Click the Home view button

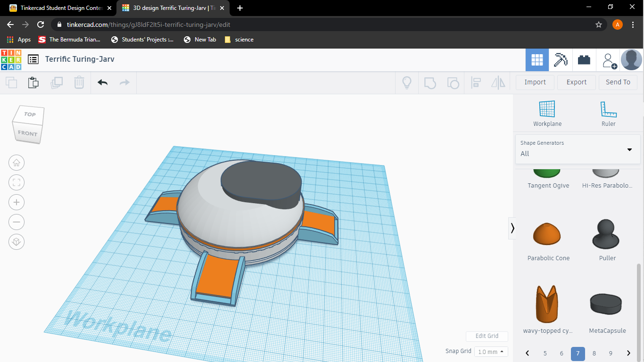click(x=17, y=163)
